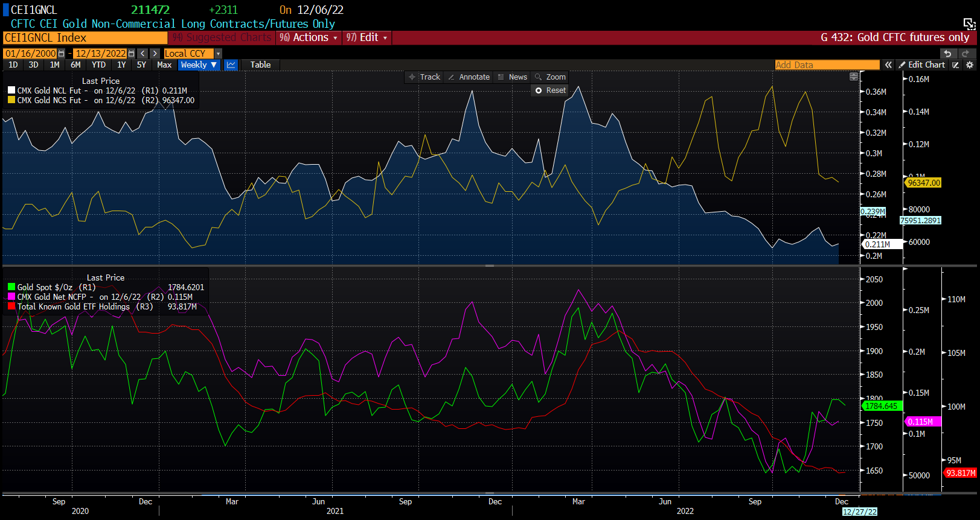The height and width of the screenshot is (520, 980).
Task: Collapse panel with double chevron icon
Action: point(888,65)
